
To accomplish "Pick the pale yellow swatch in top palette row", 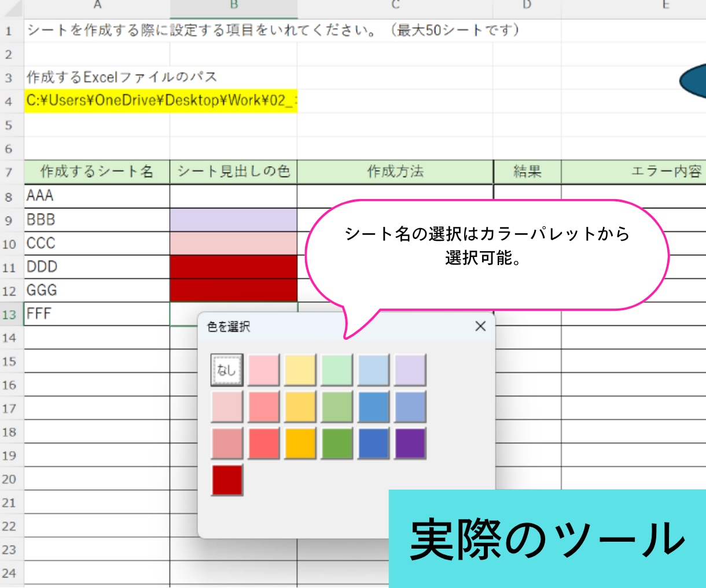I will click(x=300, y=370).
